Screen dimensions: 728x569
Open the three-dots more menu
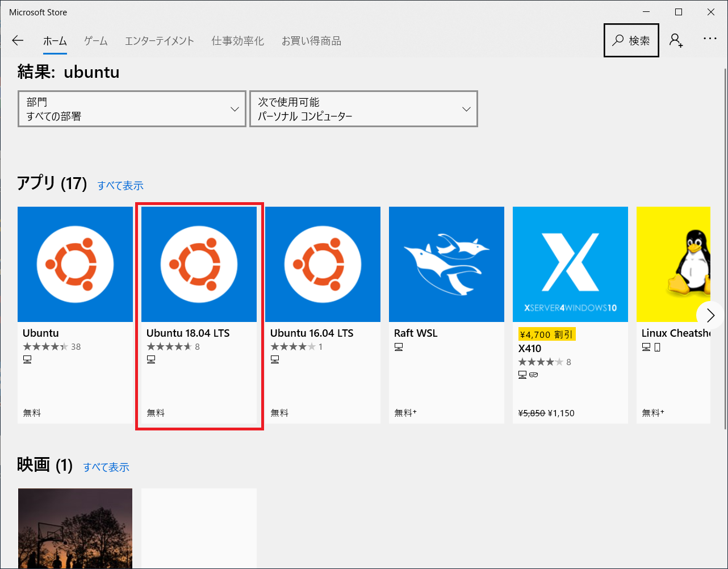(710, 39)
